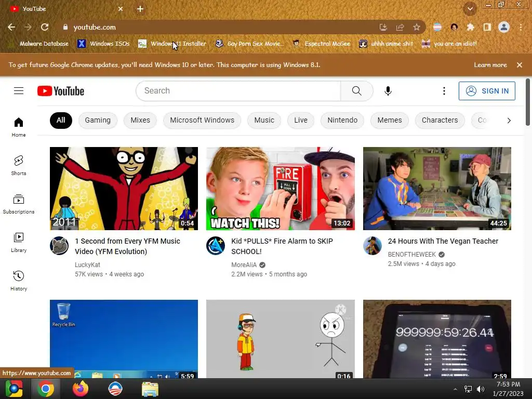Open Firefox from the taskbar
Image resolution: width=532 pixels, height=399 pixels.
(81, 389)
